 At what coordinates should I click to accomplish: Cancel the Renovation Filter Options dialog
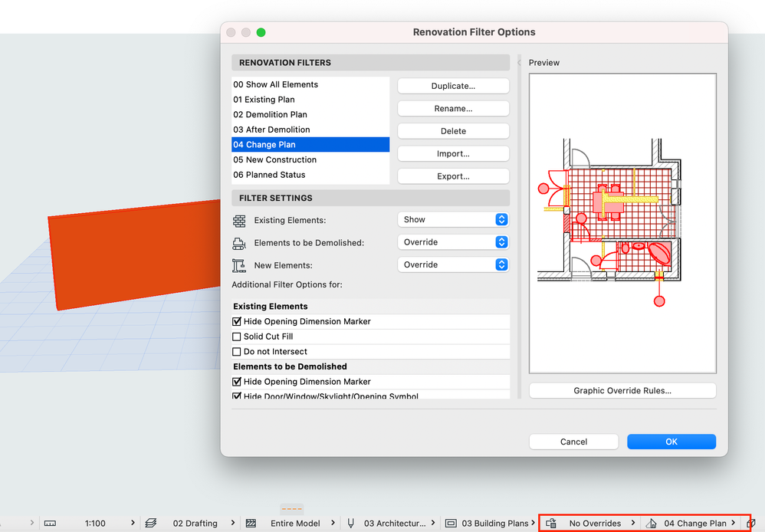[x=573, y=442]
